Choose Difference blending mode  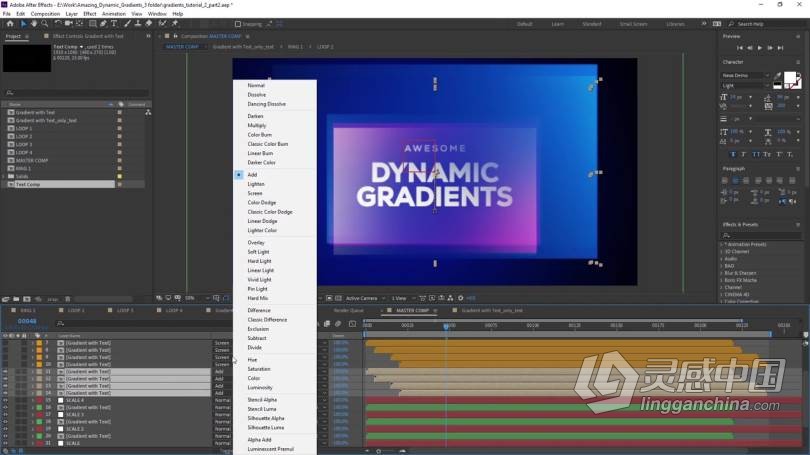click(x=259, y=310)
